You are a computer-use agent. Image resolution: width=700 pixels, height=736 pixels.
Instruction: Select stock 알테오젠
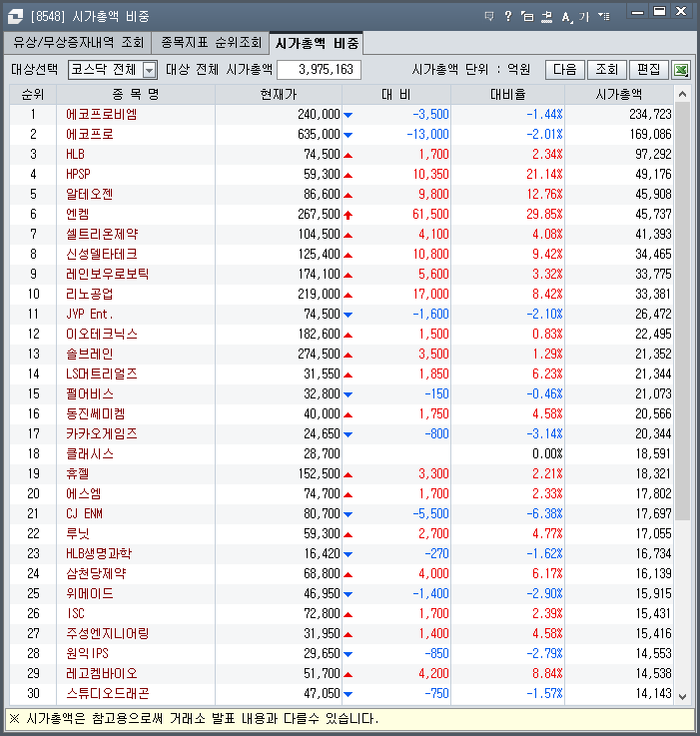[x=89, y=194]
